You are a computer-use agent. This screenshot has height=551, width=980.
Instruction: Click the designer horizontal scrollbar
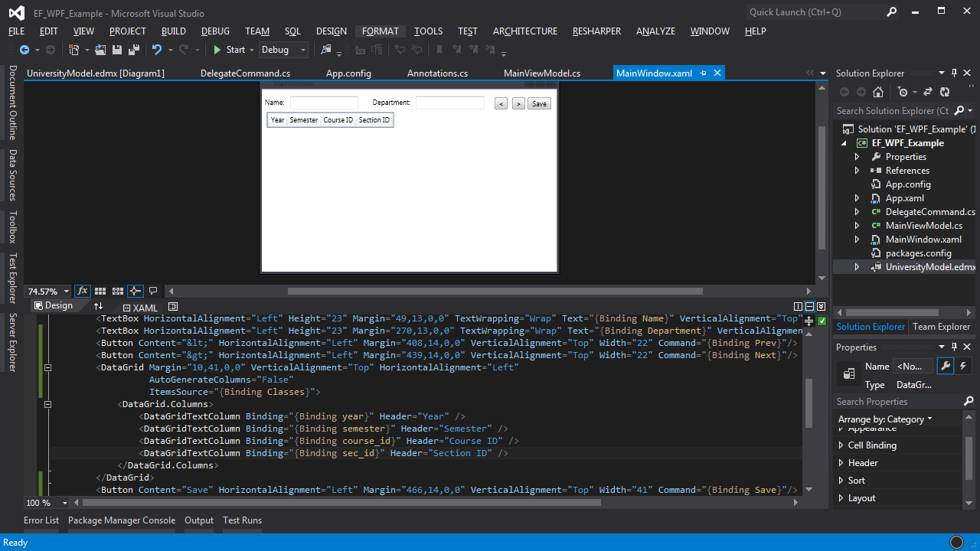[x=495, y=292]
